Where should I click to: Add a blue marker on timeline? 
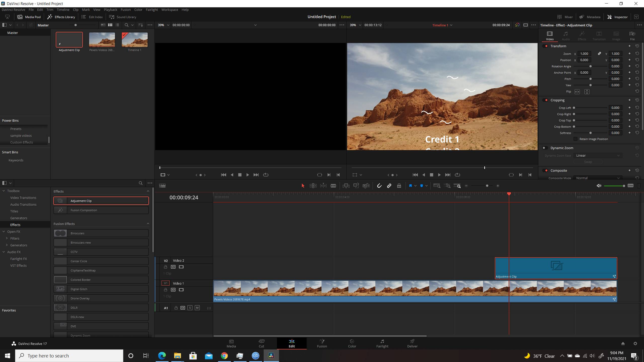tap(422, 186)
